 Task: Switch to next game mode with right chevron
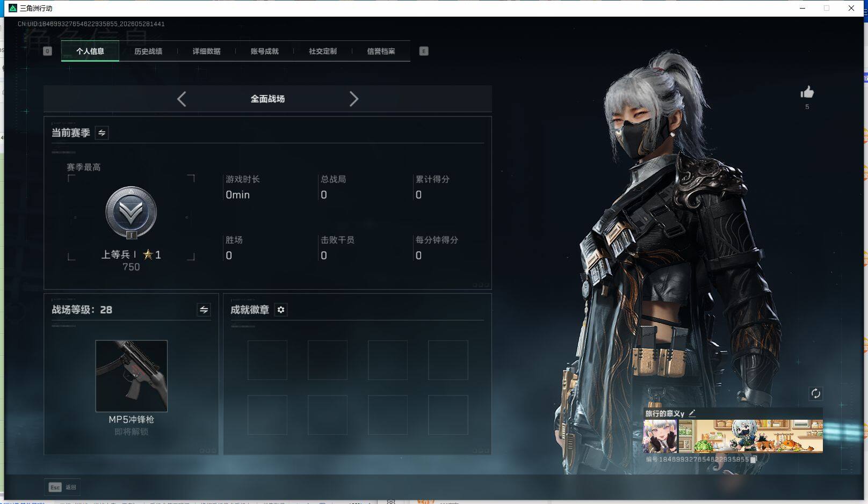tap(353, 99)
